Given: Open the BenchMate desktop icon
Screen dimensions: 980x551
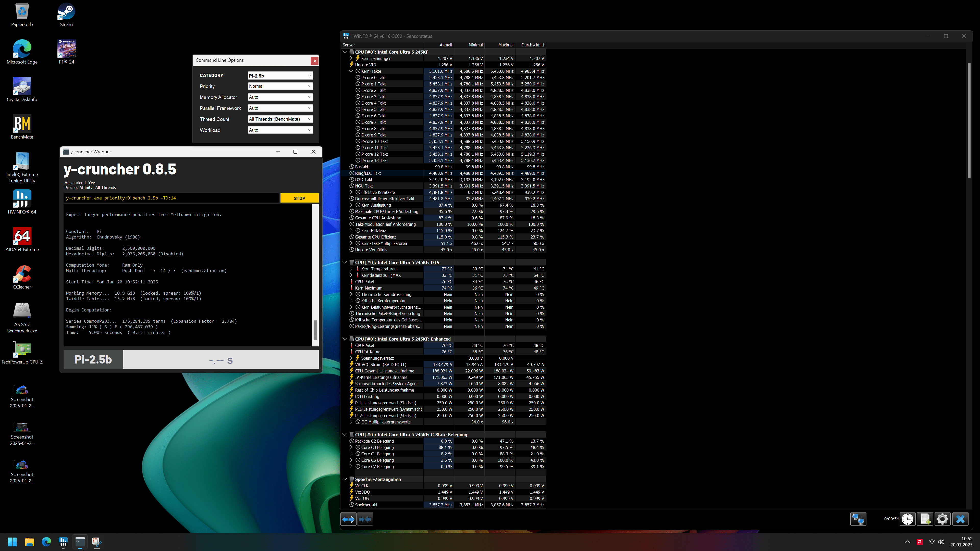Looking at the screenshot, I should (22, 127).
